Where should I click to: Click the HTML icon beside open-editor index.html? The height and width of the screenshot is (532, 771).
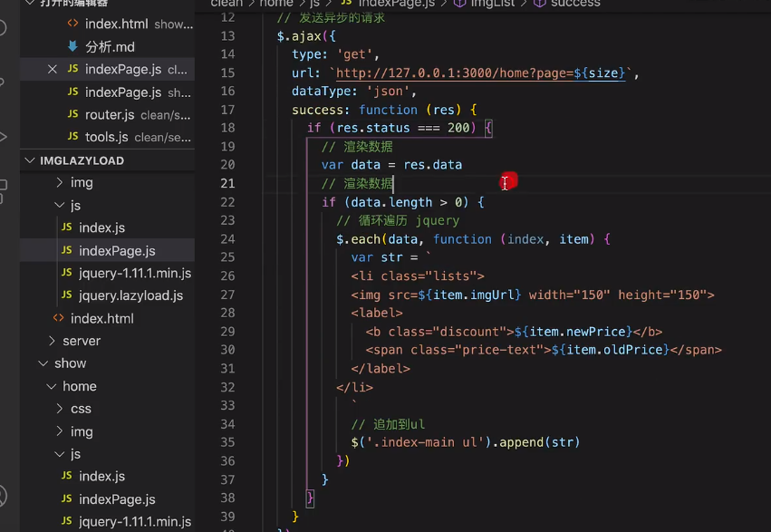click(72, 23)
